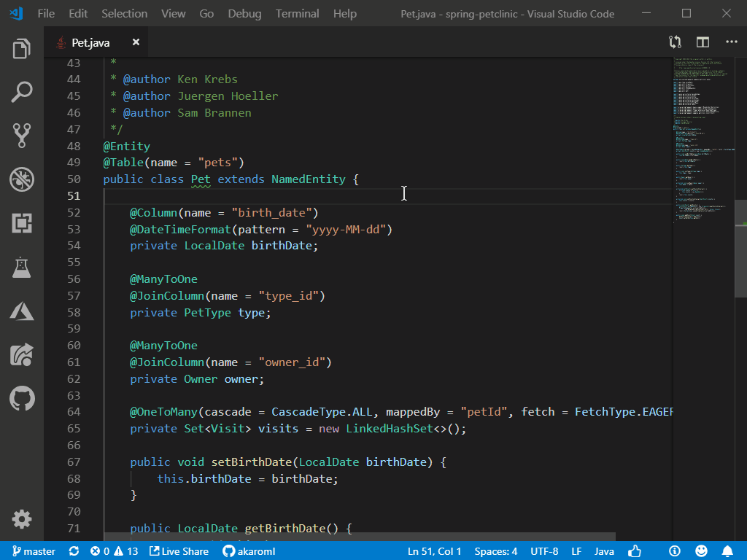Open the Source Control view
Image resolution: width=747 pixels, height=560 pixels.
22,136
